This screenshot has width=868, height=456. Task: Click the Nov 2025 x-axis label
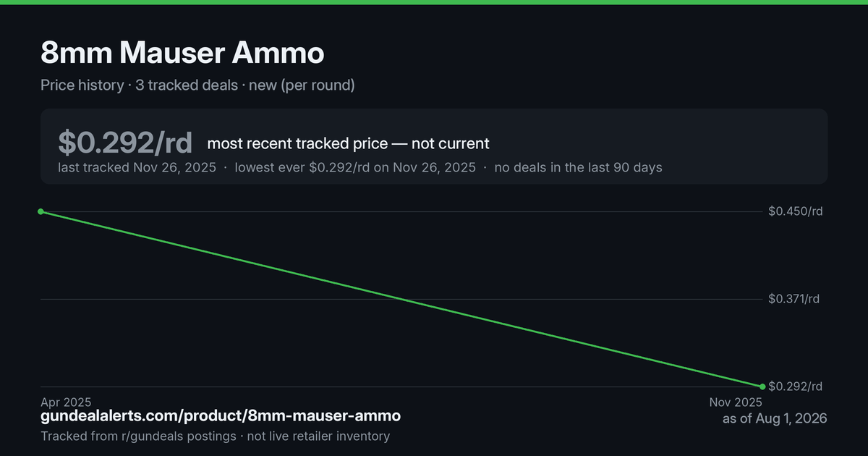pyautogui.click(x=736, y=402)
